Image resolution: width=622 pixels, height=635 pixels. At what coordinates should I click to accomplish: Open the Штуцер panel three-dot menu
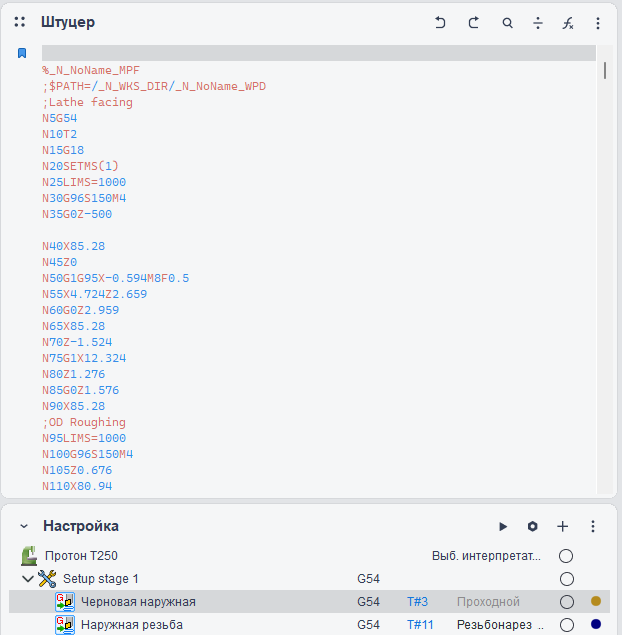click(x=598, y=22)
